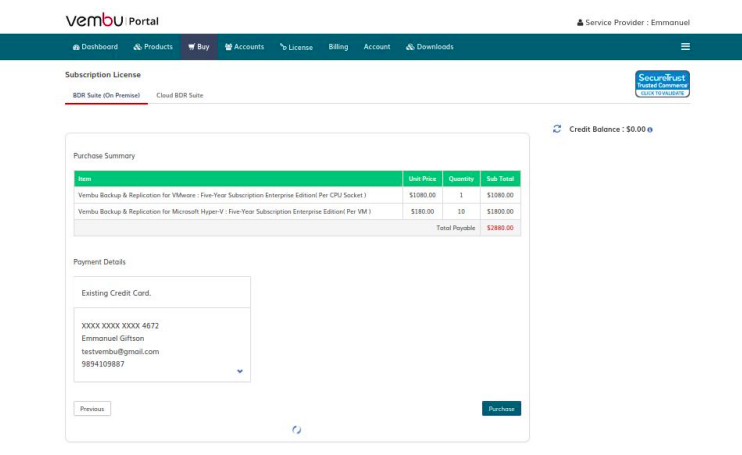This screenshot has width=742, height=455.
Task: Click the credit balance info icon
Action: [x=650, y=130]
